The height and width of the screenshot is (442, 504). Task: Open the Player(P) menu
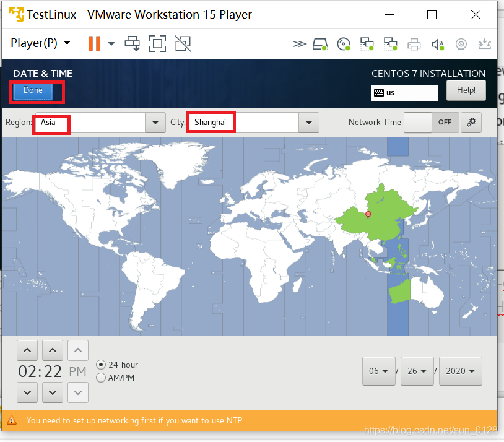coord(40,43)
